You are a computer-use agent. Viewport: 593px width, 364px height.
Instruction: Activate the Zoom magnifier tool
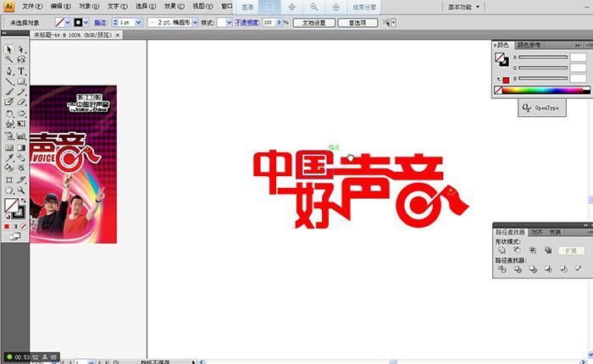click(21, 190)
